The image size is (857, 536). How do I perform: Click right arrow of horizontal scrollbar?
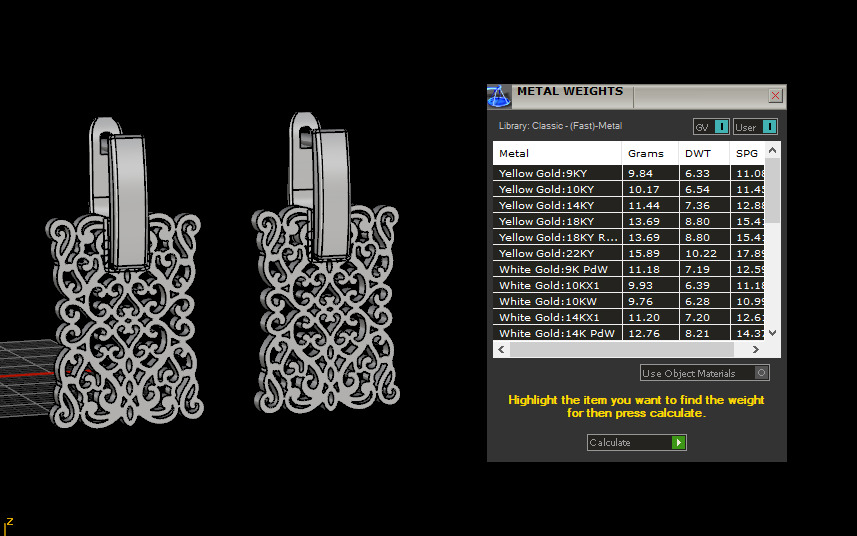756,350
